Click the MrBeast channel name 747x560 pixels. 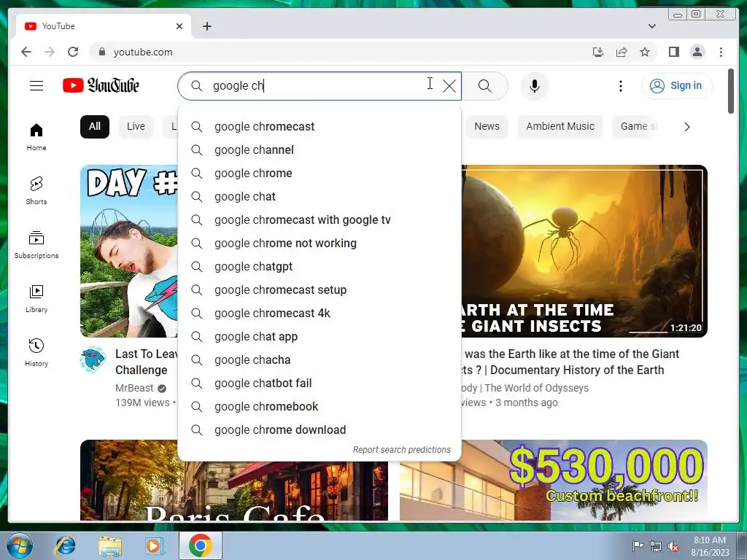coord(134,388)
